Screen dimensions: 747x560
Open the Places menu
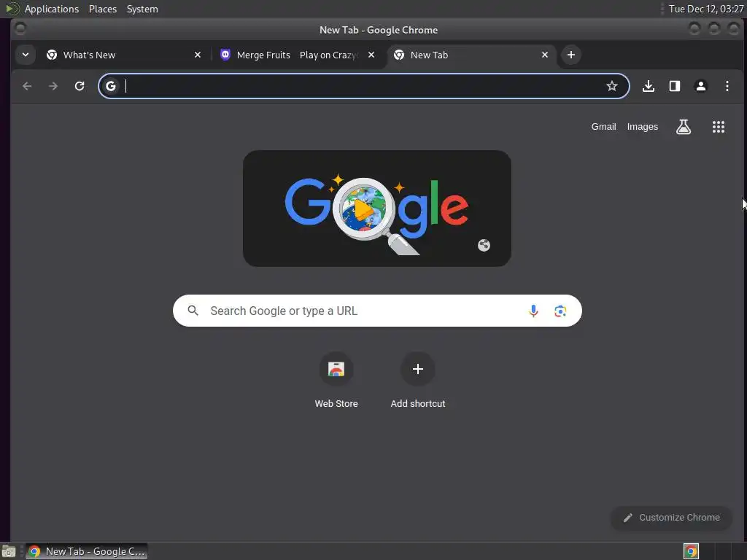102,9
